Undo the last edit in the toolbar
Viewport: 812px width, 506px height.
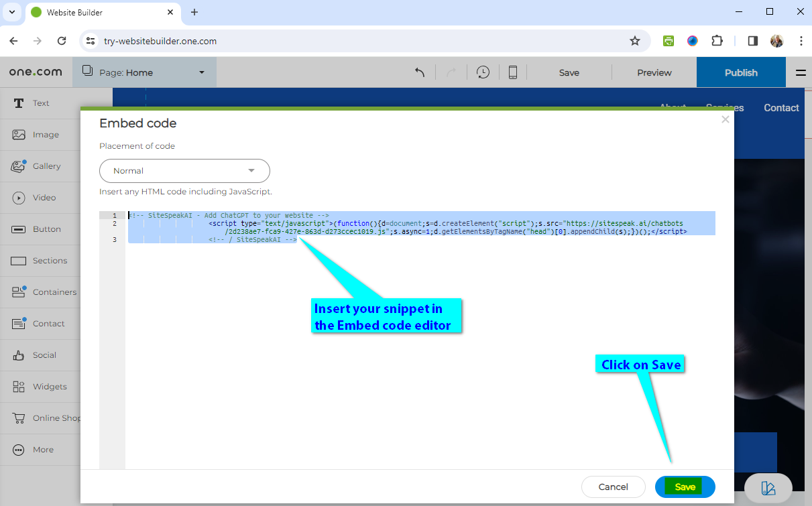(x=420, y=72)
